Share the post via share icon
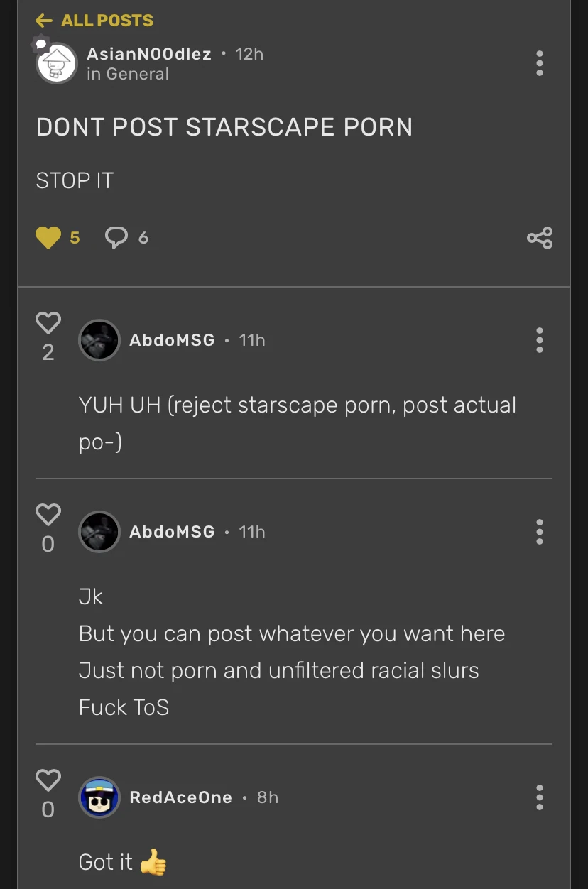This screenshot has width=588, height=889. [x=540, y=237]
